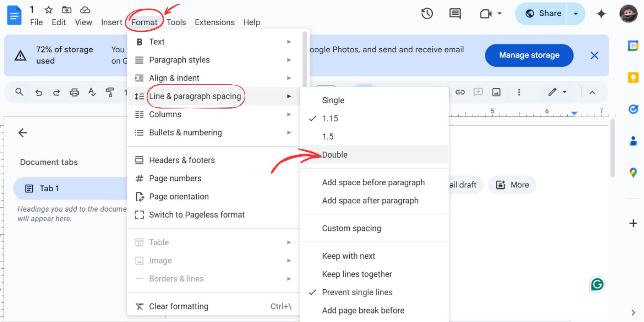Add a comment from the toolbar
This screenshot has height=322, width=644.
[x=478, y=92]
